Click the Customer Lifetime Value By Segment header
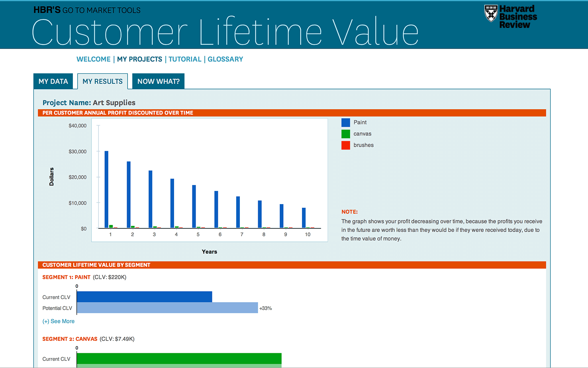This screenshot has width=588, height=368. [x=292, y=265]
